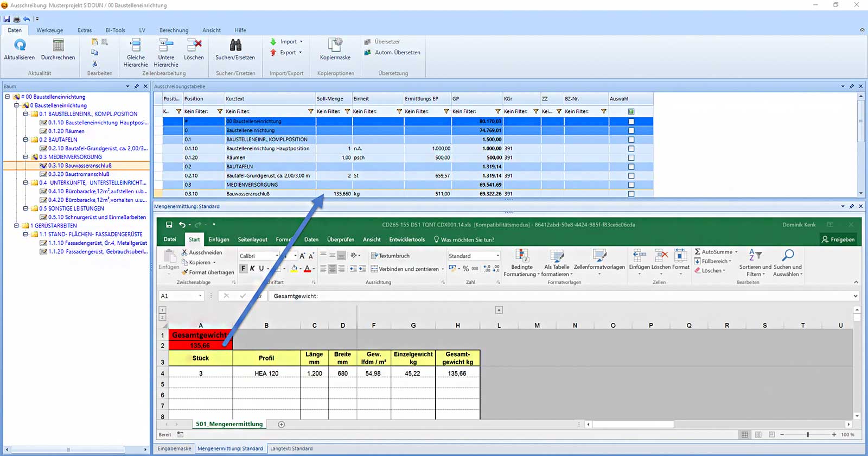The image size is (868, 456).
Task: Click the Aktualisieren refresh icon
Action: pos(20,46)
